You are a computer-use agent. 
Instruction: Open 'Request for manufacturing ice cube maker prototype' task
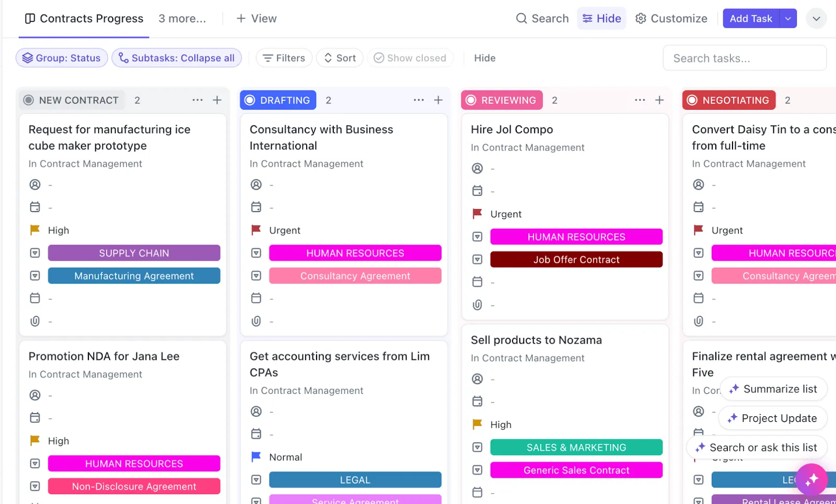(109, 137)
